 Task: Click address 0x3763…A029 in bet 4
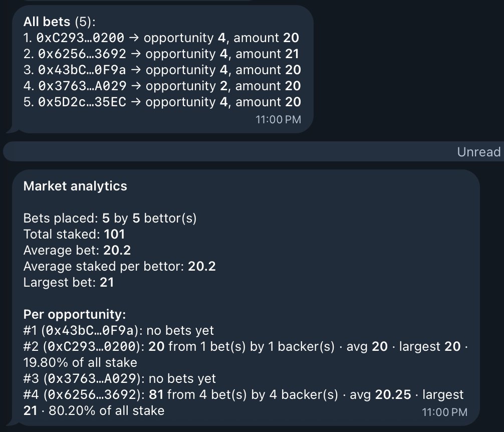point(82,86)
